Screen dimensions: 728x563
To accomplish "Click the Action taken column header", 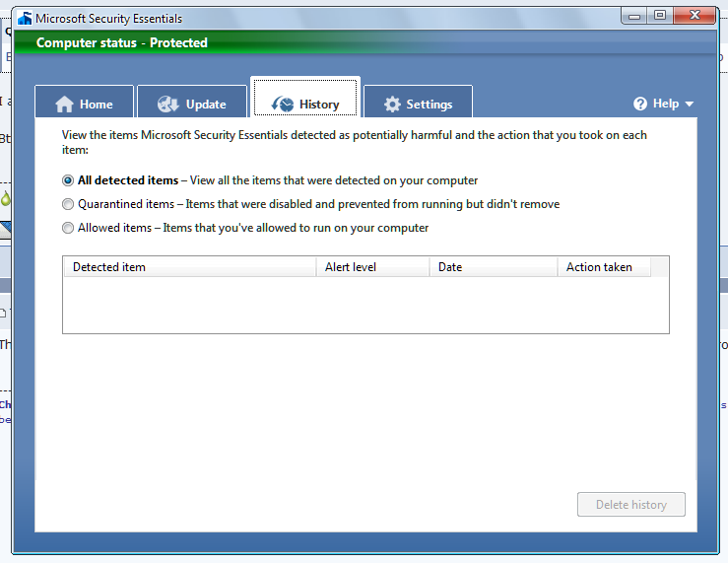I will click(x=604, y=267).
